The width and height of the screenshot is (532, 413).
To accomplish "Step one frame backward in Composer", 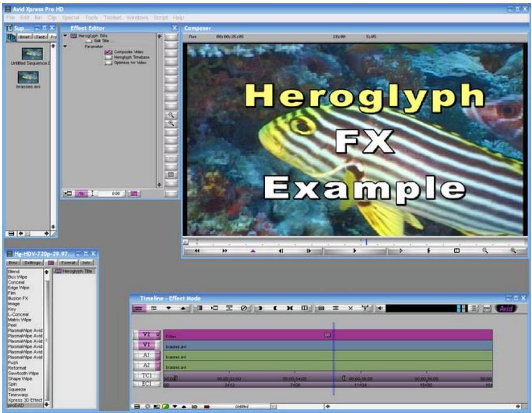I will [x=281, y=251].
